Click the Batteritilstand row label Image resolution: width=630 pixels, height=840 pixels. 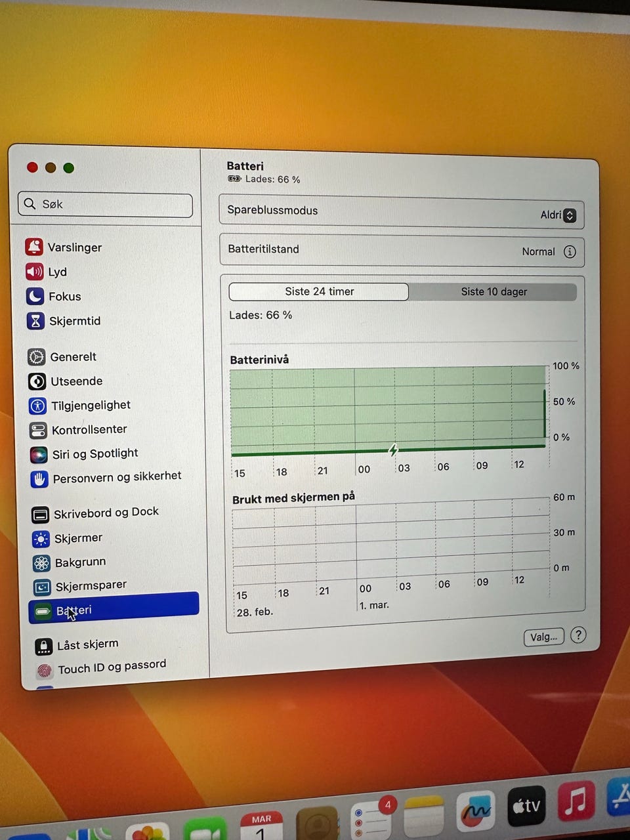point(263,249)
